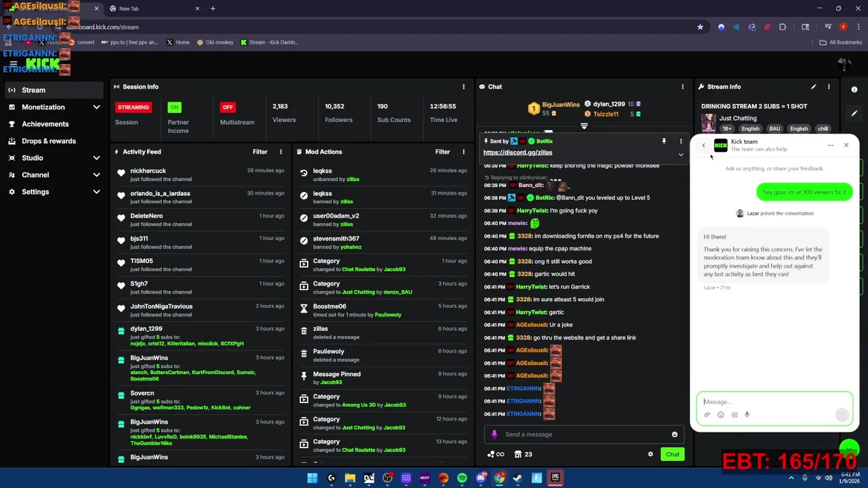This screenshot has width=868, height=488.
Task: Open Old monkey bookmark
Action: [x=215, y=42]
